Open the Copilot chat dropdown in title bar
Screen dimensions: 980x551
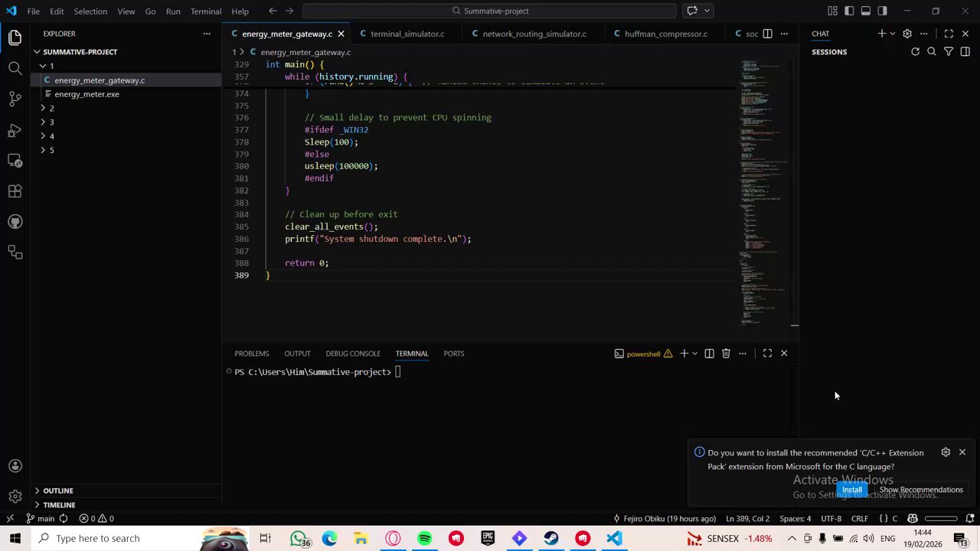coord(707,11)
